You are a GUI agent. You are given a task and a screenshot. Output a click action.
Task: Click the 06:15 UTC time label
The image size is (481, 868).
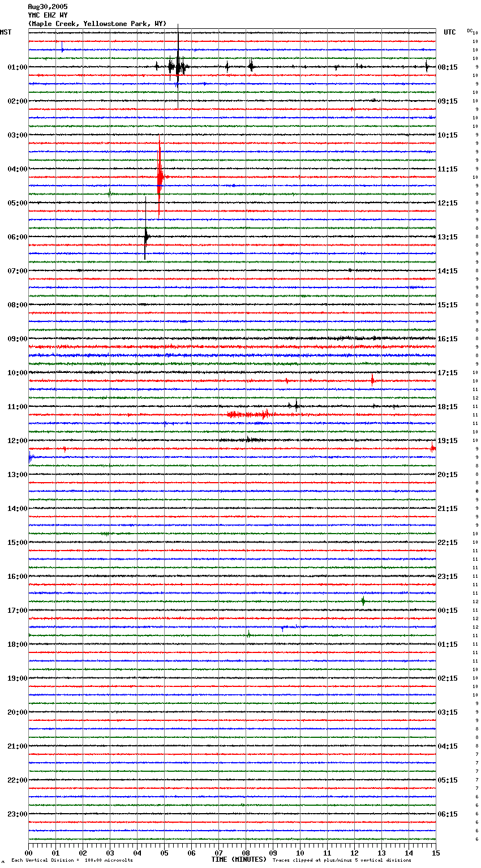(448, 814)
